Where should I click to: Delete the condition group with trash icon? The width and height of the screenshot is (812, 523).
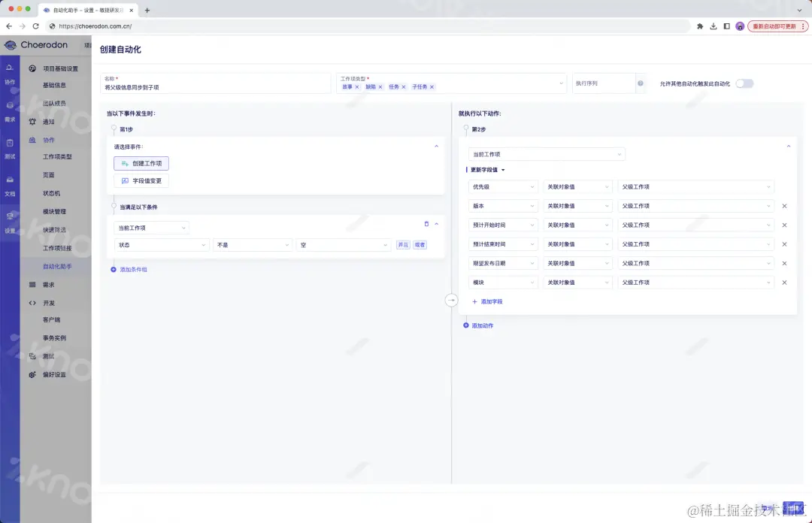426,224
